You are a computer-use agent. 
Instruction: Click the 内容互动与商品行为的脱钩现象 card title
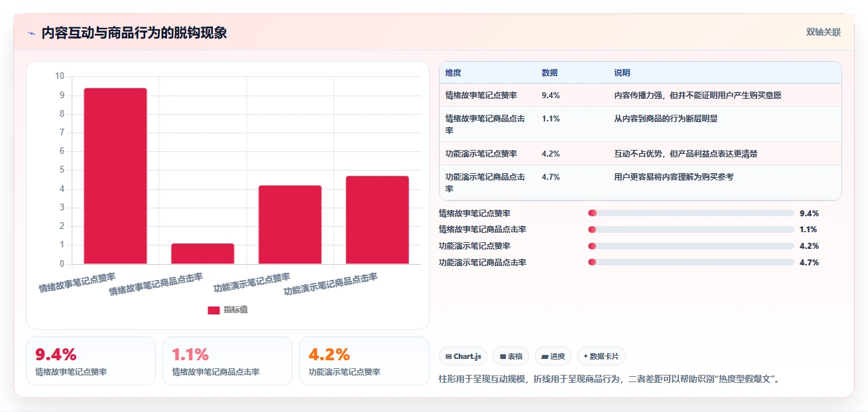tap(134, 33)
